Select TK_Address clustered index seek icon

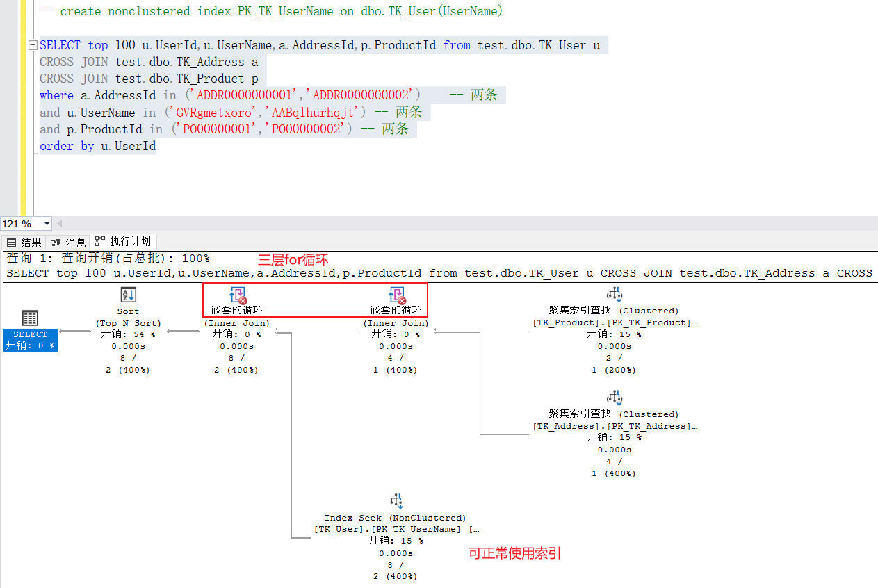[x=614, y=398]
